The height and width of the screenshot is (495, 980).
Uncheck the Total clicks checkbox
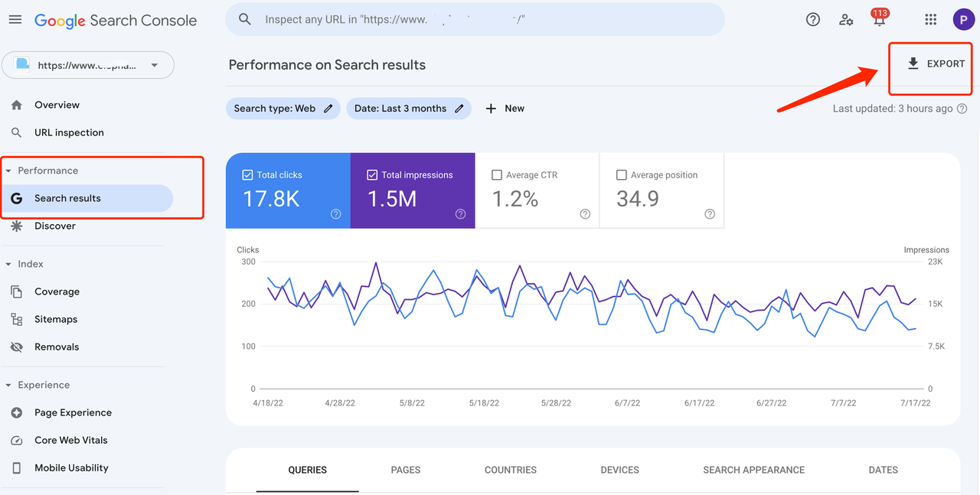247,175
